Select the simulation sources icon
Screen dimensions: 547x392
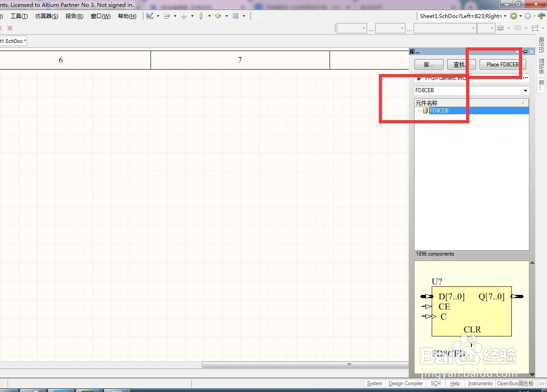click(x=218, y=16)
